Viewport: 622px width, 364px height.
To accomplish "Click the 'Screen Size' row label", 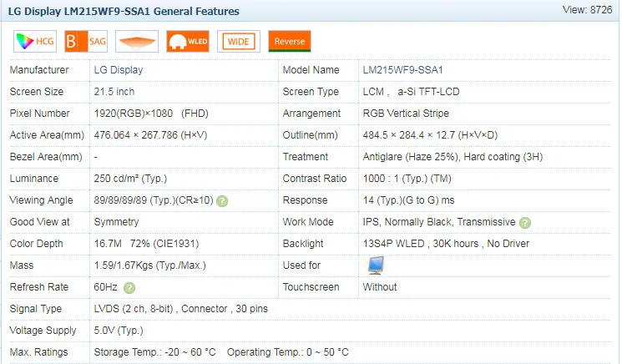I will click(x=37, y=92).
